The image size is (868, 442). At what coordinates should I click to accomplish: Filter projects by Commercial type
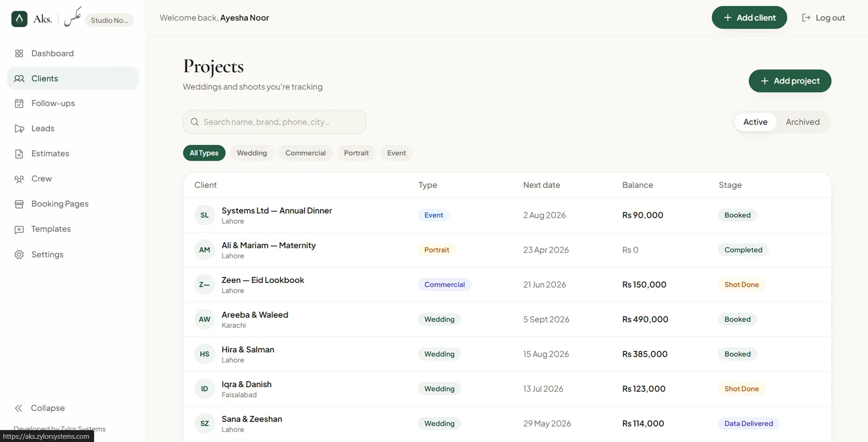(x=305, y=153)
